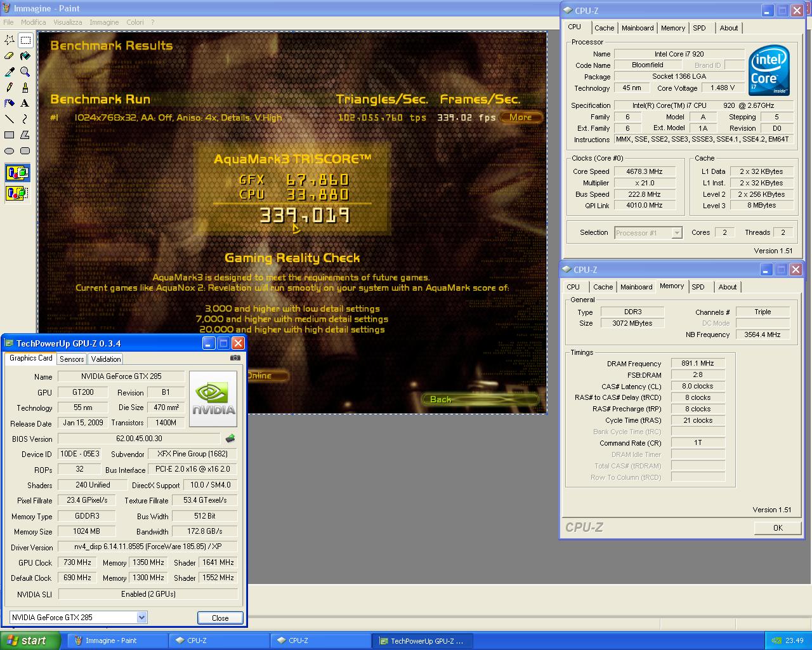The image size is (812, 650).
Task: Open the Cache tab in the upper CPU-Z window
Action: tap(604, 28)
